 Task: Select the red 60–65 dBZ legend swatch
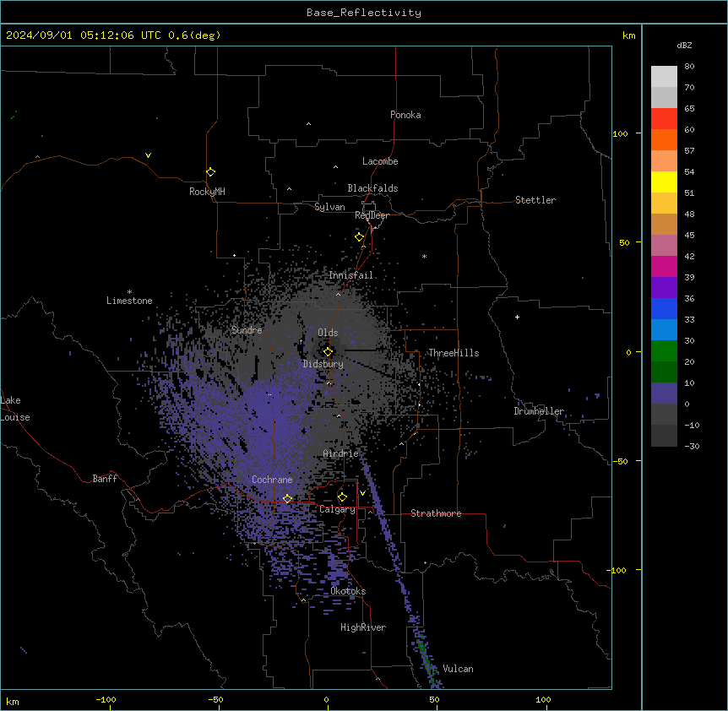click(x=664, y=119)
